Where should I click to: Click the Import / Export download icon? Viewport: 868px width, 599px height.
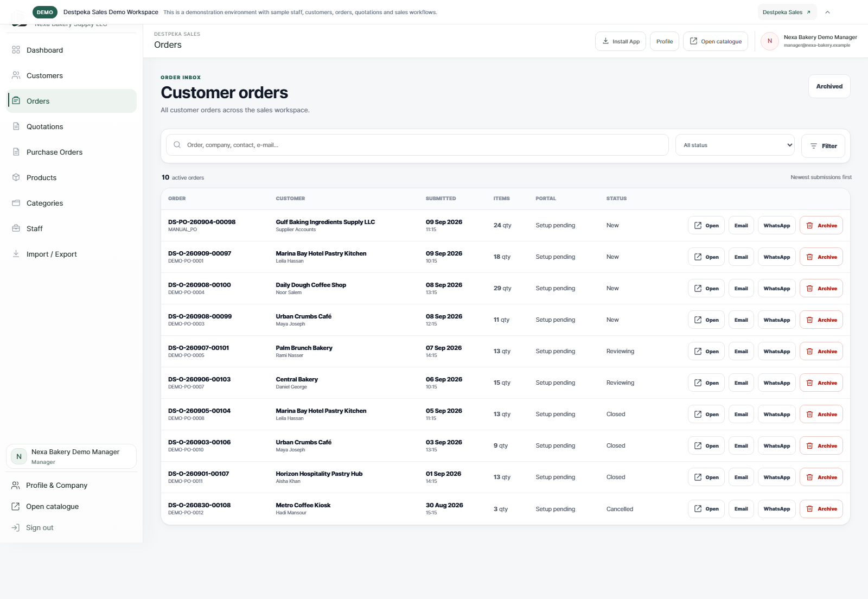click(x=16, y=254)
